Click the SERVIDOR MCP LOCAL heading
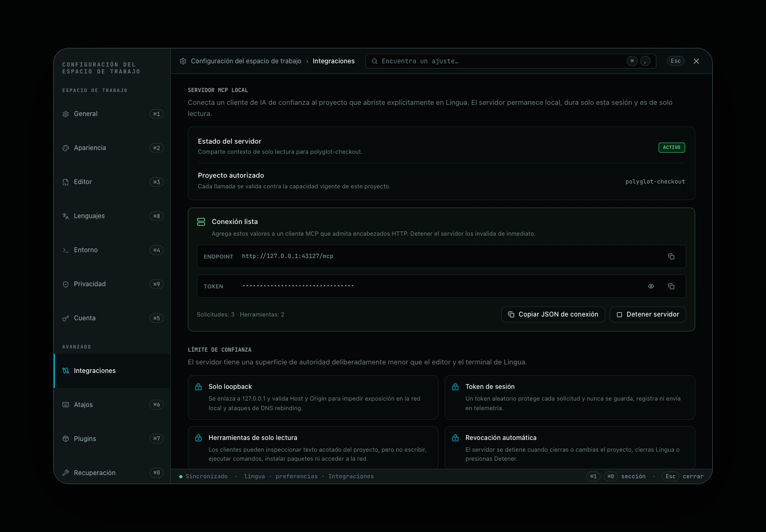This screenshot has height=532, width=766. (218, 90)
